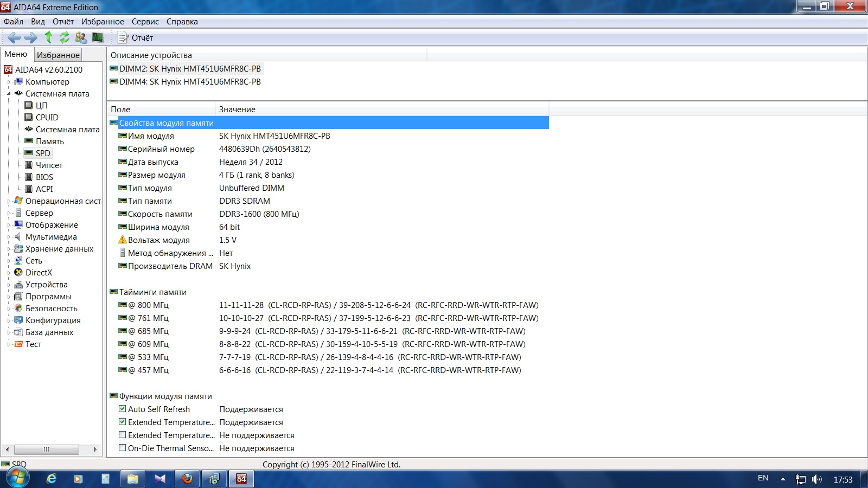The height and width of the screenshot is (488, 868).
Task: Select the DIMM4: SK Hynix device row
Action: click(185, 81)
